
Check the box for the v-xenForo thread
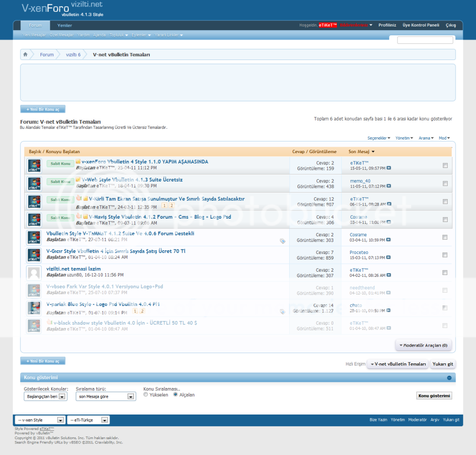[x=445, y=166]
